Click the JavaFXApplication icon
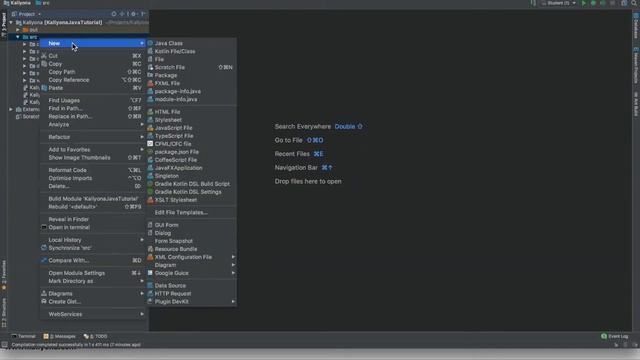The height and width of the screenshot is (360, 640). click(x=150, y=168)
